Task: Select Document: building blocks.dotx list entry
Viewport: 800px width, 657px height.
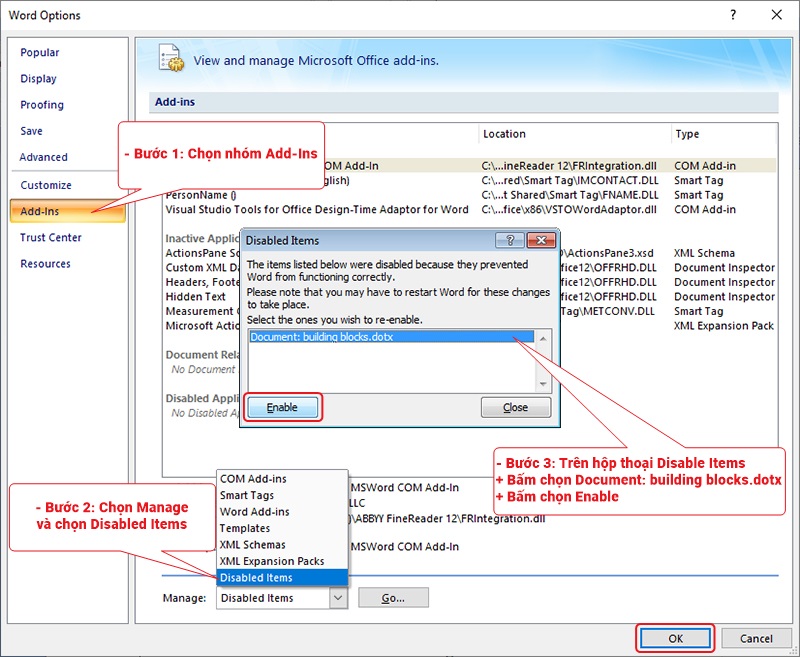Action: [391, 337]
